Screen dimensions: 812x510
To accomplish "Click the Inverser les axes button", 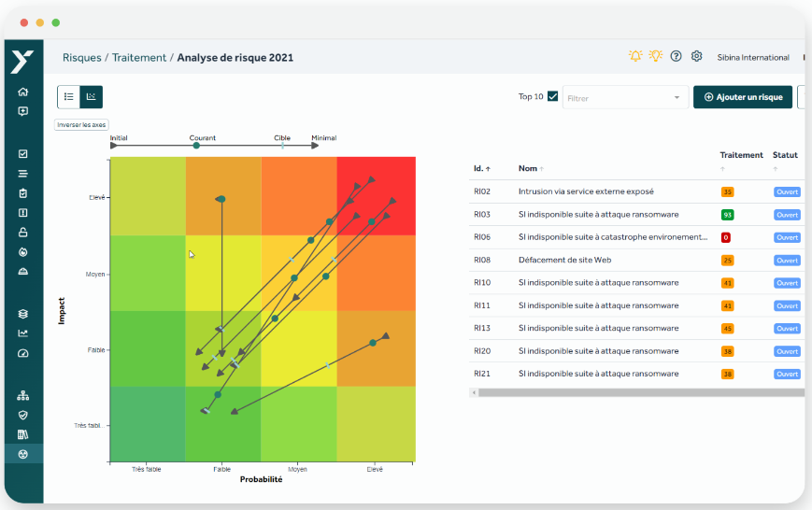I will [81, 125].
